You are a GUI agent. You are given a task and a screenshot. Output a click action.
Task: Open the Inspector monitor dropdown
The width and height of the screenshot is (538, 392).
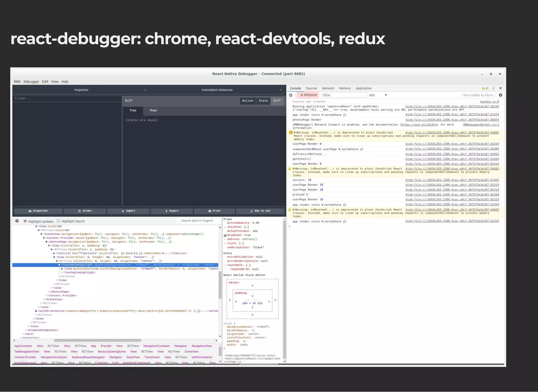pyautogui.click(x=81, y=90)
